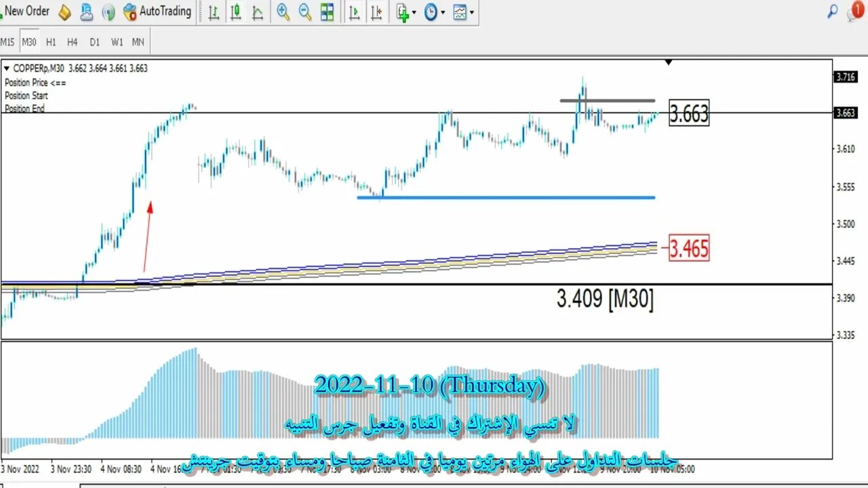
Task: Expand the indicators dropdown arrow
Action: [x=414, y=12]
